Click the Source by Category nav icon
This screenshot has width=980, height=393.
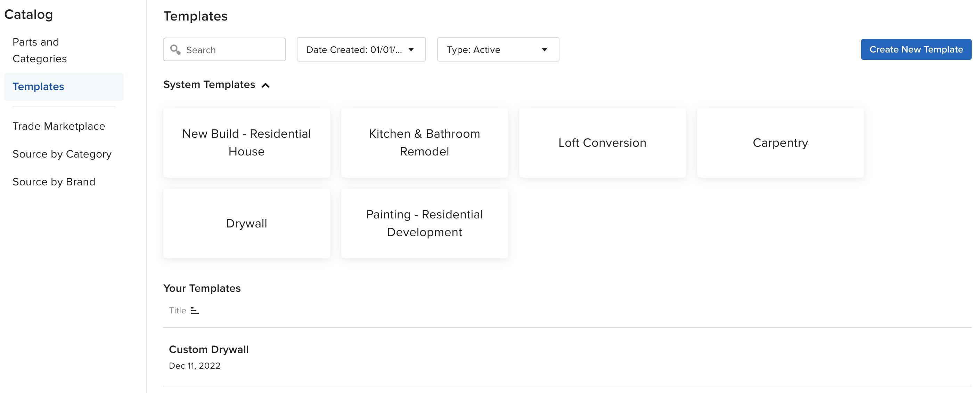pyautogui.click(x=62, y=153)
